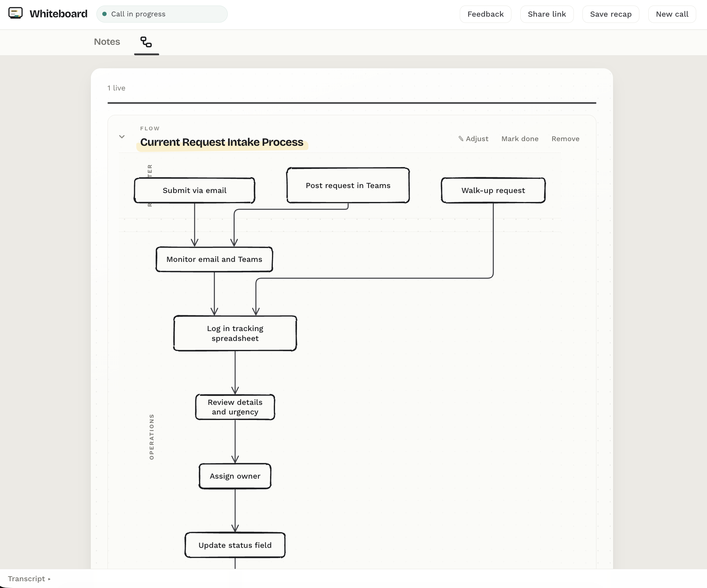707x588 pixels.
Task: Select the Submit via email node
Action: 195,191
